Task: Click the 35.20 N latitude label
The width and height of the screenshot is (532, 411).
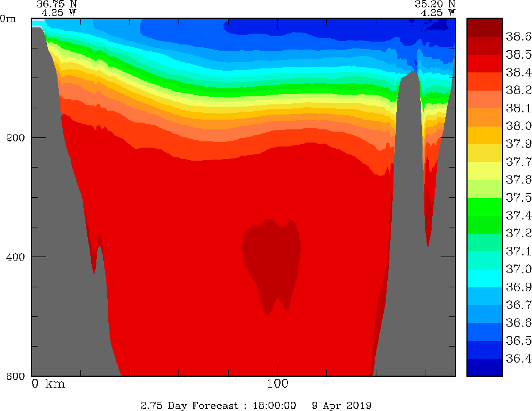Action: [x=435, y=4]
